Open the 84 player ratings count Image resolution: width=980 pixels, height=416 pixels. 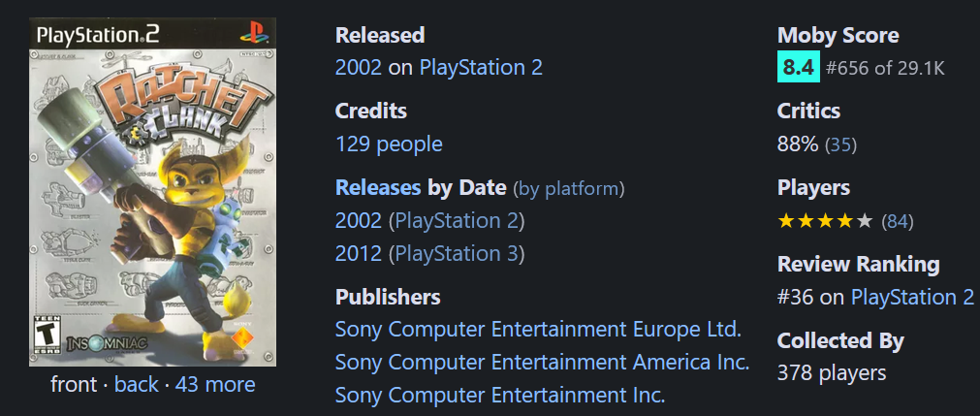point(897,221)
